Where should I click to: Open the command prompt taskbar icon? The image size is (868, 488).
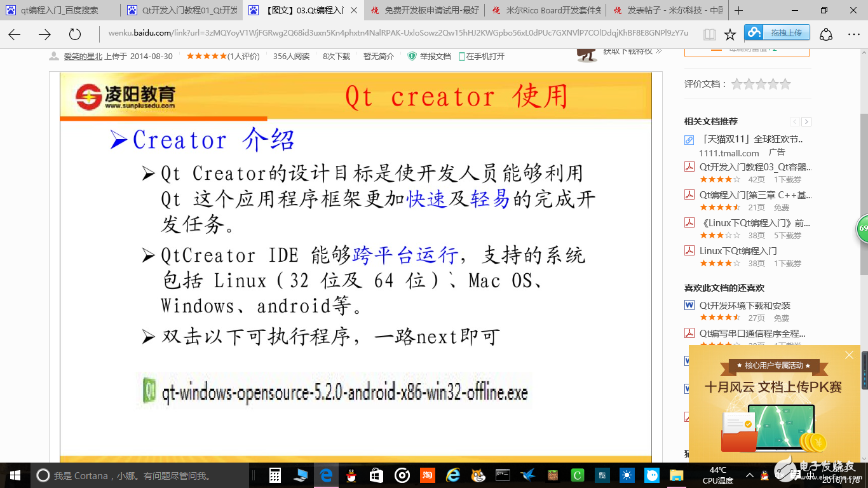(503, 475)
